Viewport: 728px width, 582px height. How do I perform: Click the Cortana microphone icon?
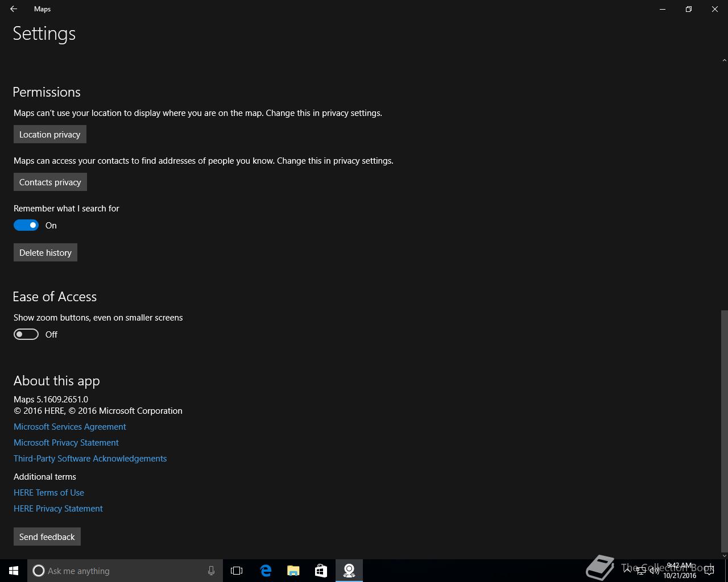[211, 571]
